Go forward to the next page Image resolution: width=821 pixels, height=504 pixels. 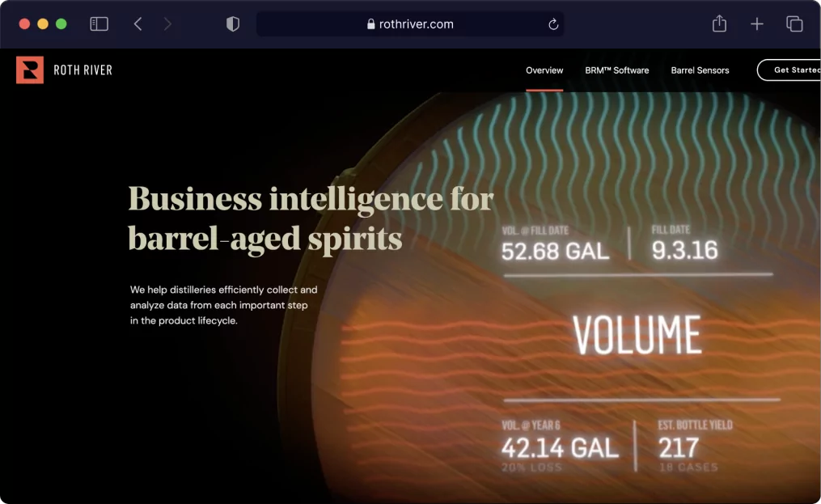tap(167, 24)
